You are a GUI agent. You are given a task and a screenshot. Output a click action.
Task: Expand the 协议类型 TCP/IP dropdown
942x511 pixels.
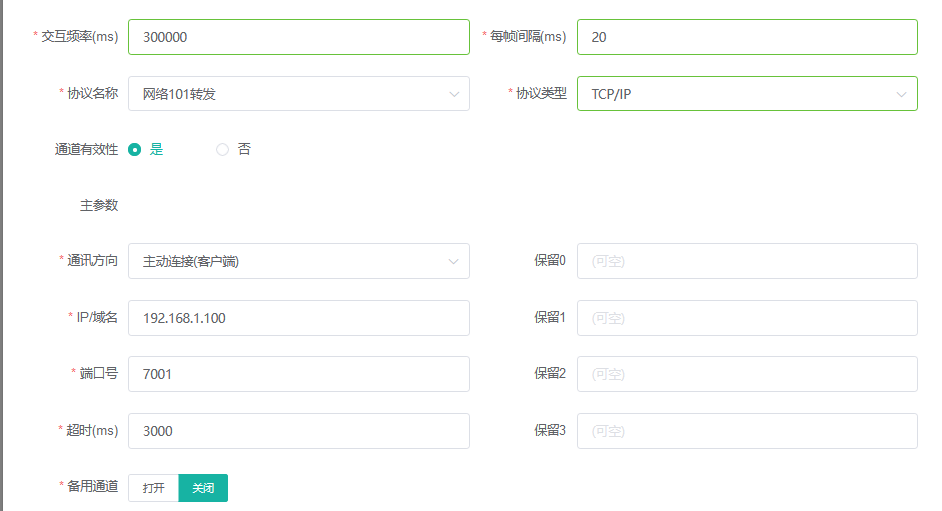[747, 94]
